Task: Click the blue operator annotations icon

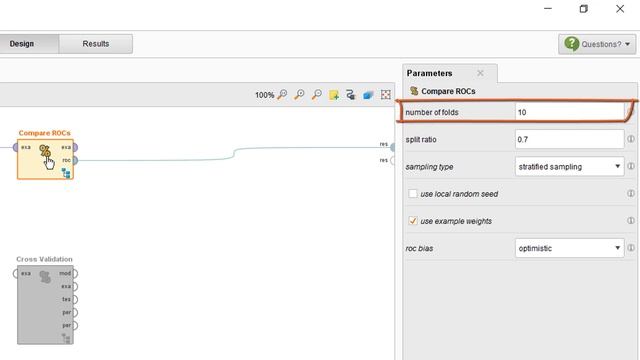Action: tap(368, 95)
